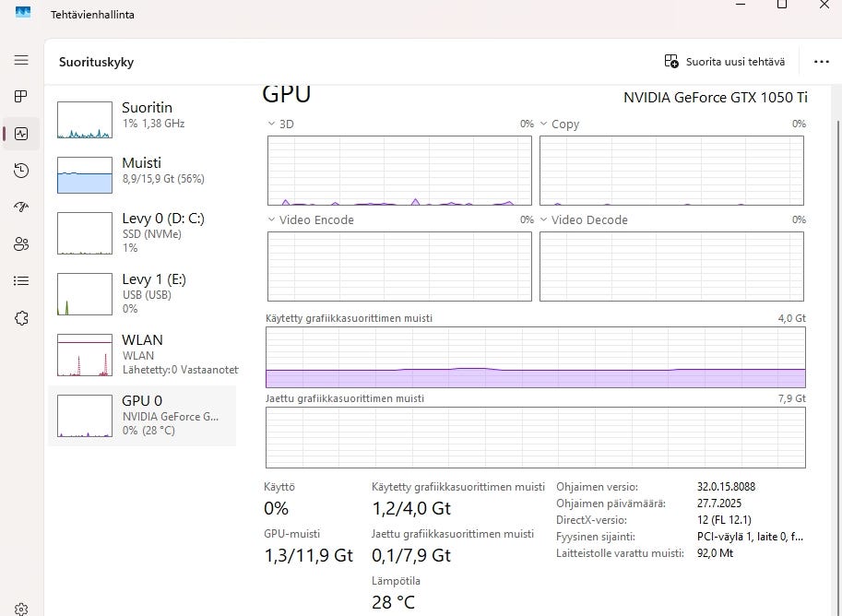This screenshot has width=842, height=616.
Task: Click the Käytetty grafiikkasuorittimen muisti graph
Action: point(535,357)
